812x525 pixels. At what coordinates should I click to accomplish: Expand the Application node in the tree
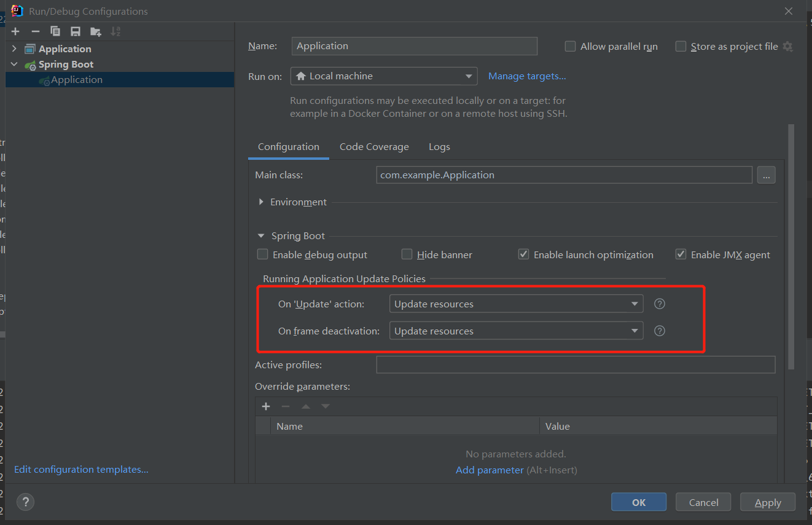(x=14, y=49)
